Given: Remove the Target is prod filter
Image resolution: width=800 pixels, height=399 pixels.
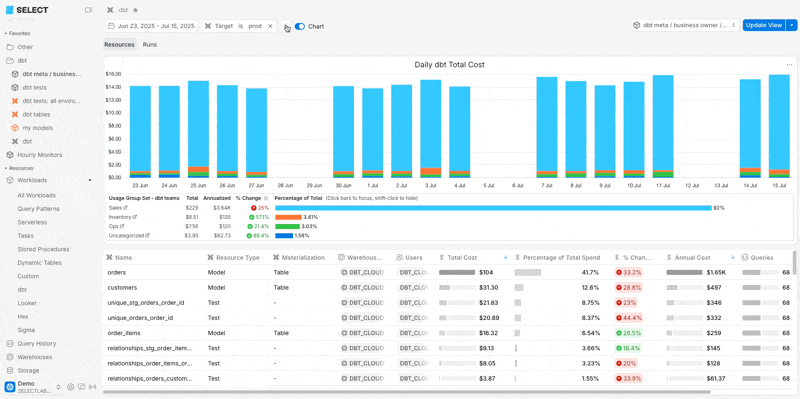Looking at the screenshot, I should [270, 26].
